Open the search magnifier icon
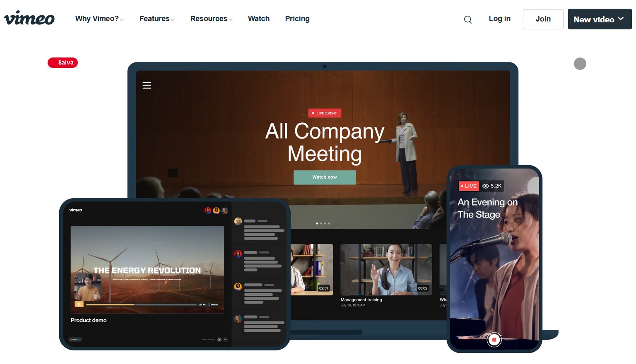This screenshot has width=636, height=364. click(x=468, y=19)
